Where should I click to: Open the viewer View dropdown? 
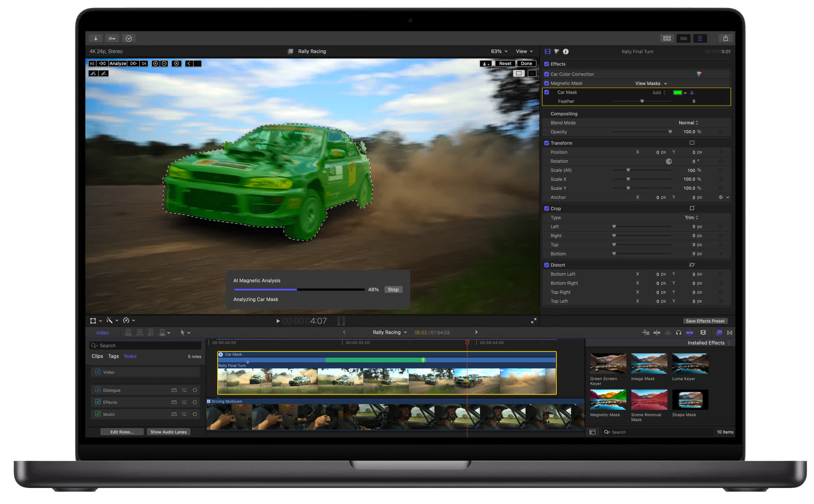524,51
